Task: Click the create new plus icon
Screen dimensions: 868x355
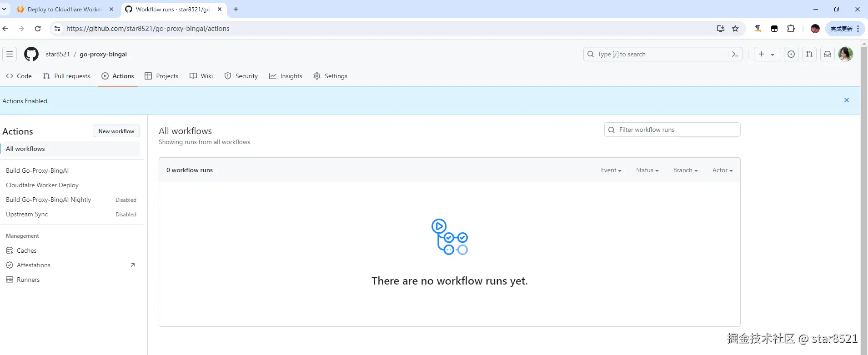Action: [762, 54]
